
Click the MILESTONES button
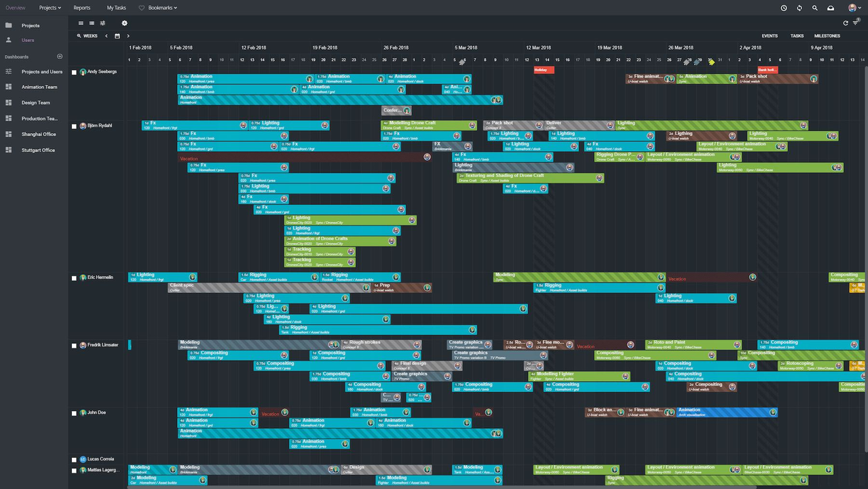click(827, 36)
